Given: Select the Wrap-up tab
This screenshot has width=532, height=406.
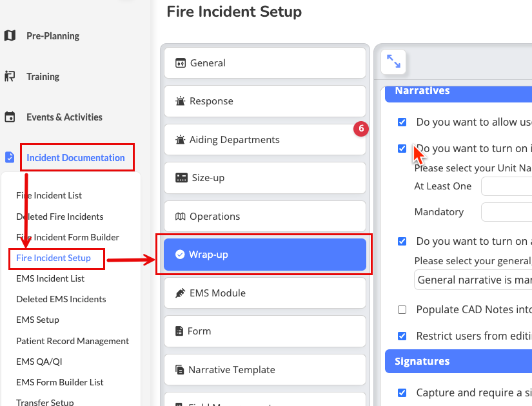Looking at the screenshot, I should (265, 255).
